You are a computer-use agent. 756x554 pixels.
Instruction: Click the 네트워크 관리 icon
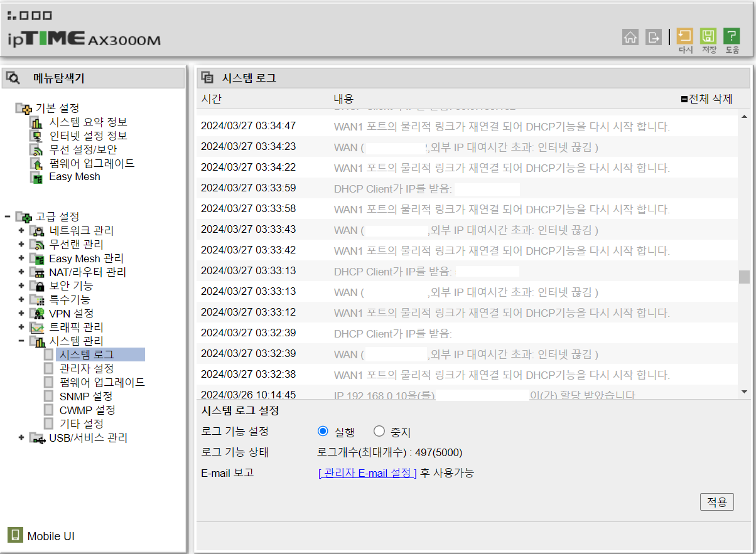click(x=38, y=231)
